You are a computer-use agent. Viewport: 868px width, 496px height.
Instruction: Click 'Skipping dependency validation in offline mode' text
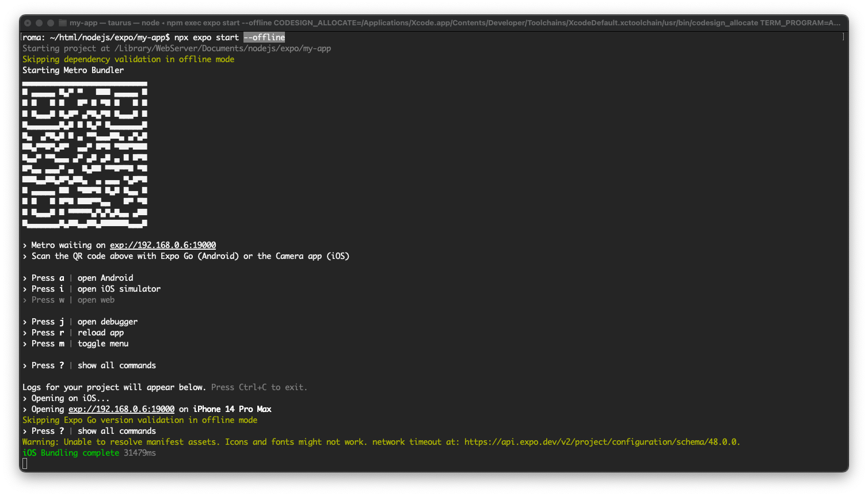click(128, 59)
